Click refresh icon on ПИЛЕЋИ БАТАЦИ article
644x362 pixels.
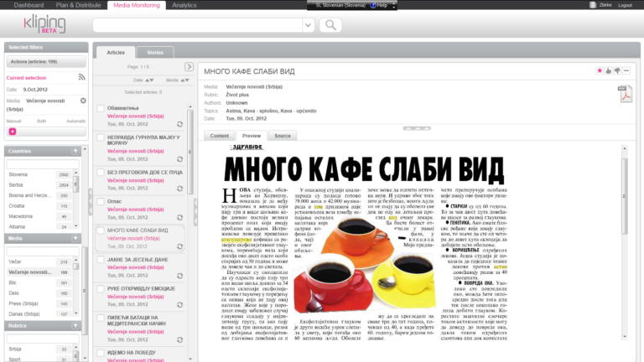(x=180, y=340)
